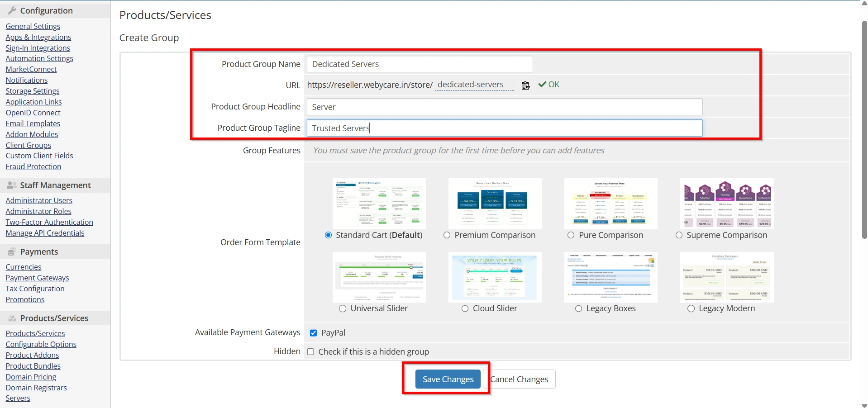The width and height of the screenshot is (868, 408).
Task: Open Storage Settings link
Action: 33,91
